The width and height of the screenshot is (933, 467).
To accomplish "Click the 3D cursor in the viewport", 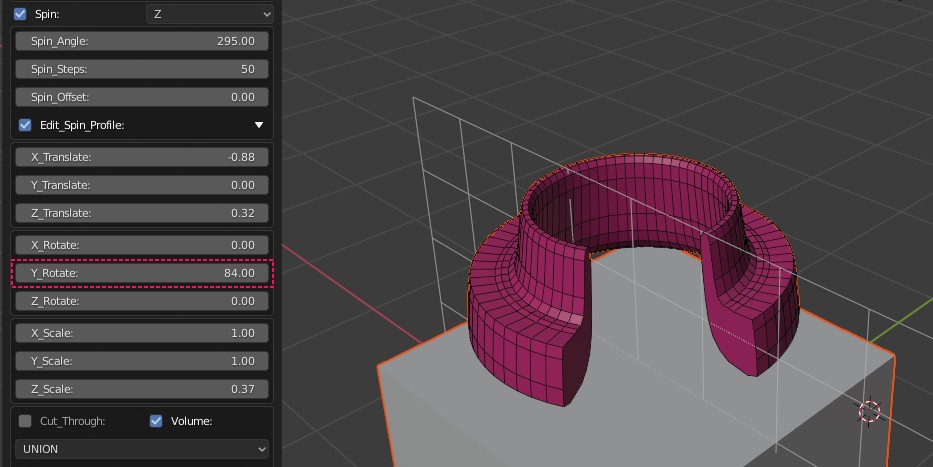I will [869, 411].
